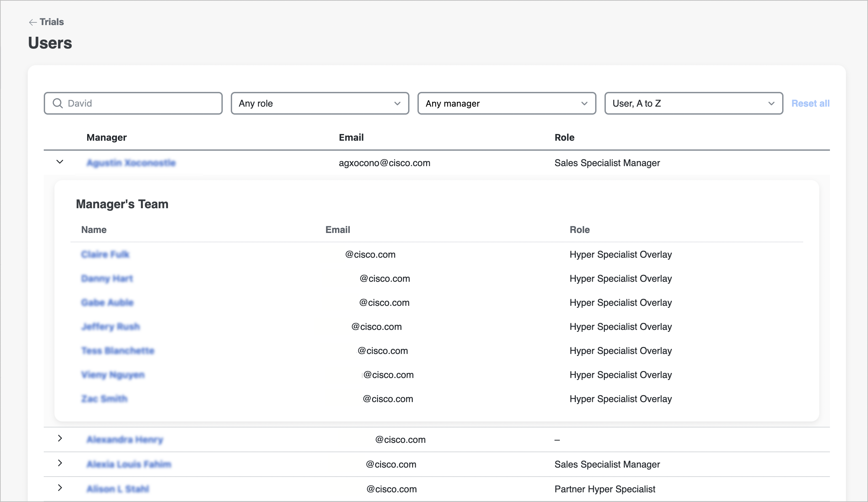Expand the Alexandra Henry row
The image size is (868, 502).
pyautogui.click(x=60, y=438)
